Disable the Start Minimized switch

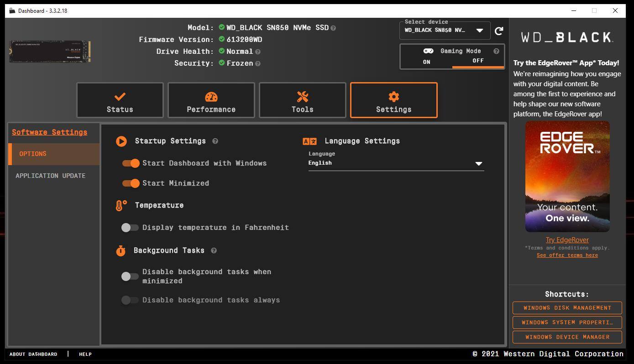[x=131, y=183]
